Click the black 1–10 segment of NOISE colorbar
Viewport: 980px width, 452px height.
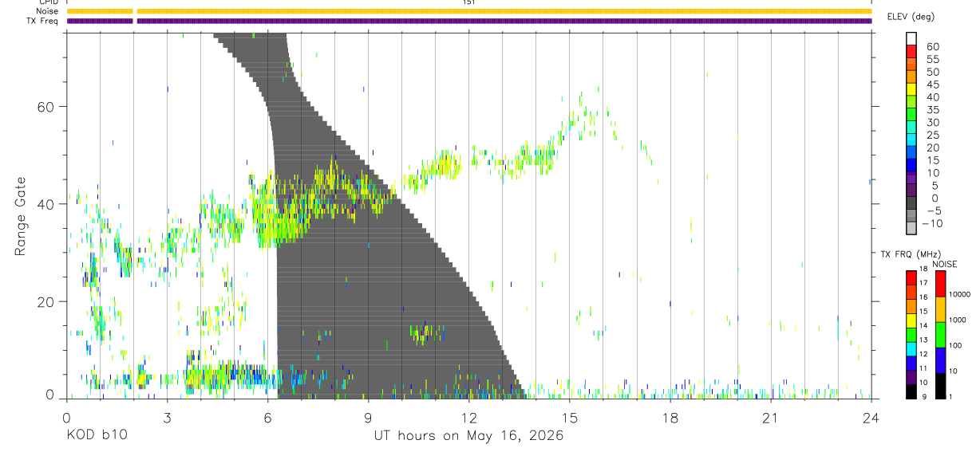pyautogui.click(x=940, y=386)
